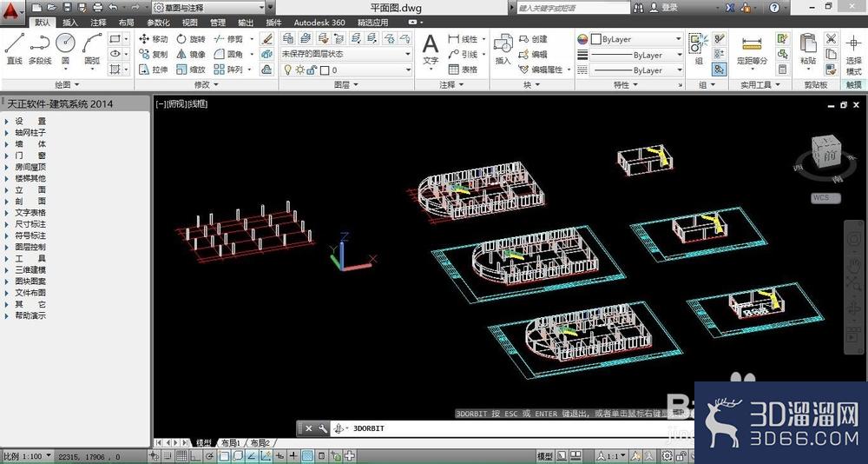Open the ByLayer linetype dropdown
Viewport: 868px width, 464px height.
(x=636, y=70)
